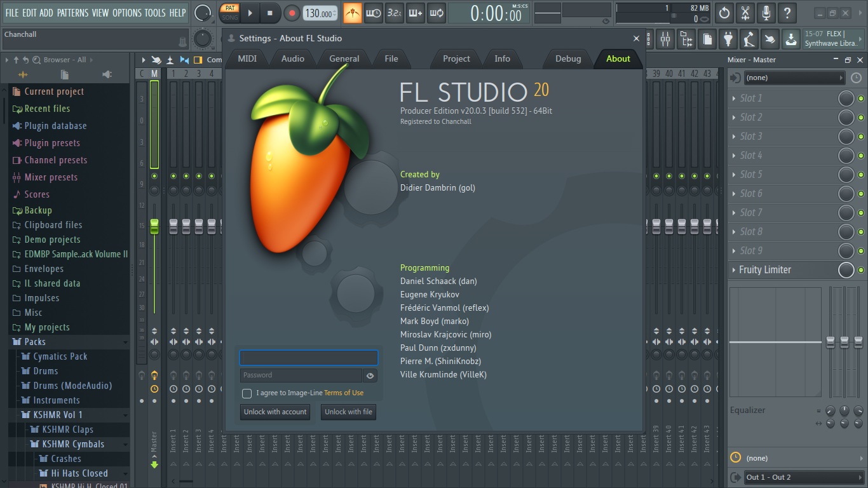Arm recording with the red Record button
This screenshot has width=868, height=488.
[292, 13]
